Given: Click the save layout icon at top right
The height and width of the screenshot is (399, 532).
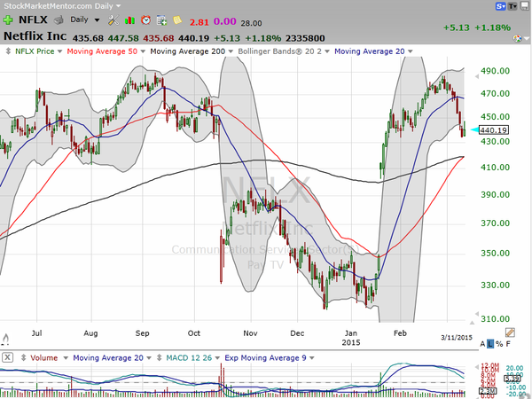Looking at the screenshot, I should click(x=525, y=6).
